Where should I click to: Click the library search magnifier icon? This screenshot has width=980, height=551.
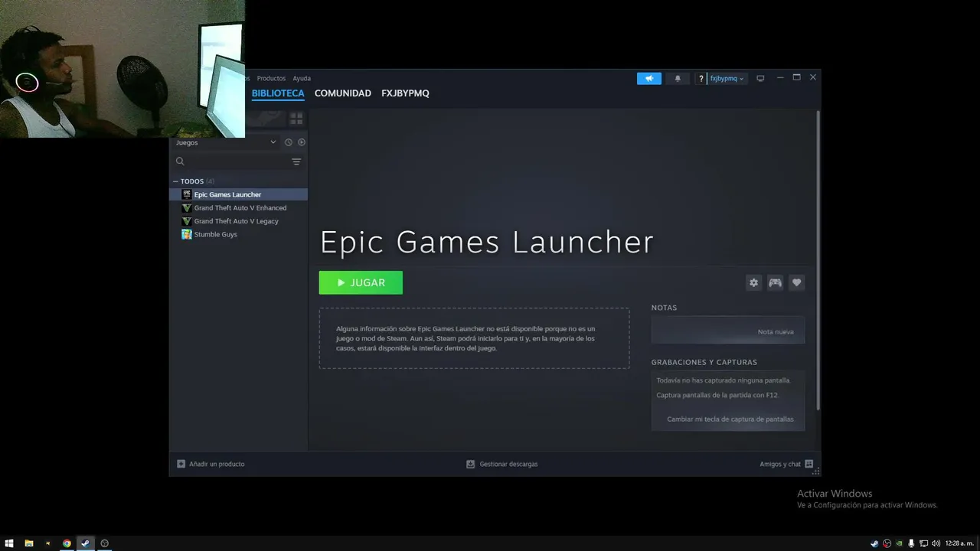click(x=180, y=161)
